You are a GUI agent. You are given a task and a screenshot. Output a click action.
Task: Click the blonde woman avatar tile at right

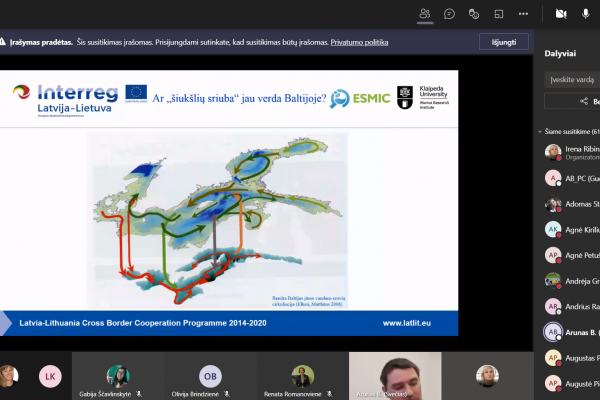tap(487, 376)
